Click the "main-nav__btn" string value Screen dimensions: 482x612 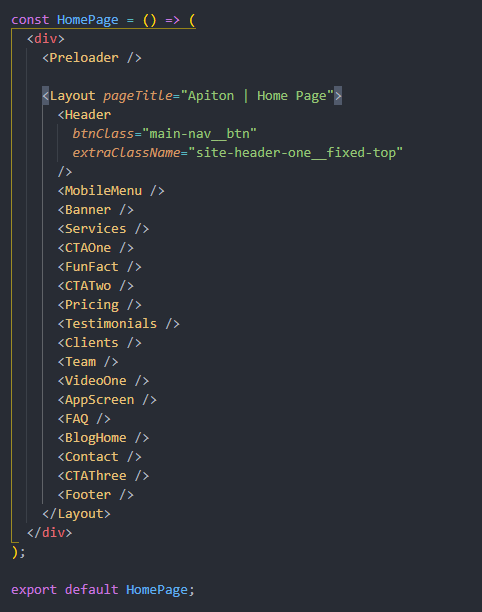point(199,133)
